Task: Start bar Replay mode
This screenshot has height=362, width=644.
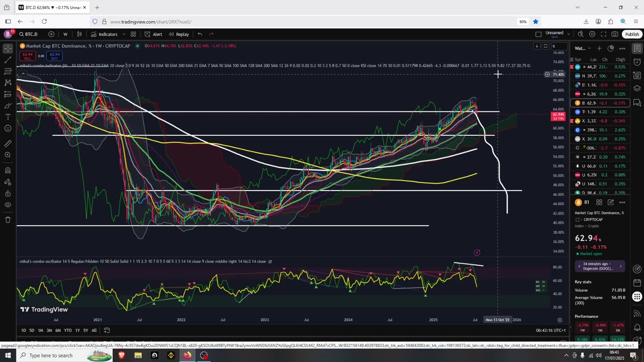Action: click(x=179, y=34)
